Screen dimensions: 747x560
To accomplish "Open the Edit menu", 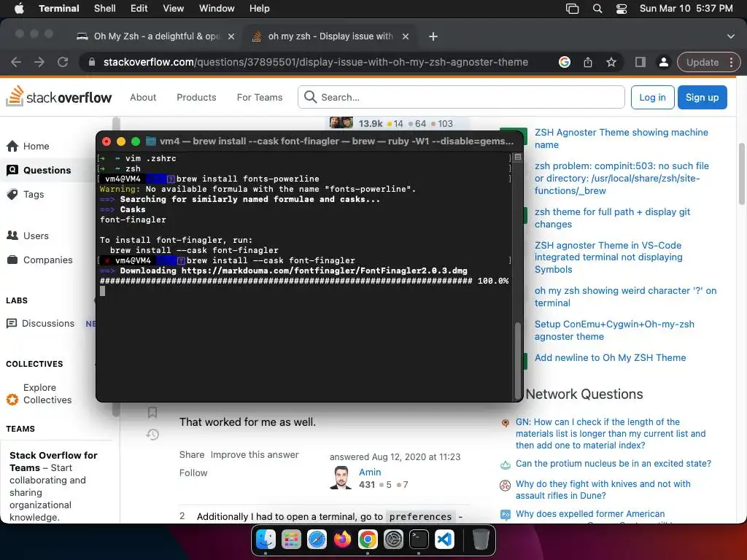I will pos(139,9).
